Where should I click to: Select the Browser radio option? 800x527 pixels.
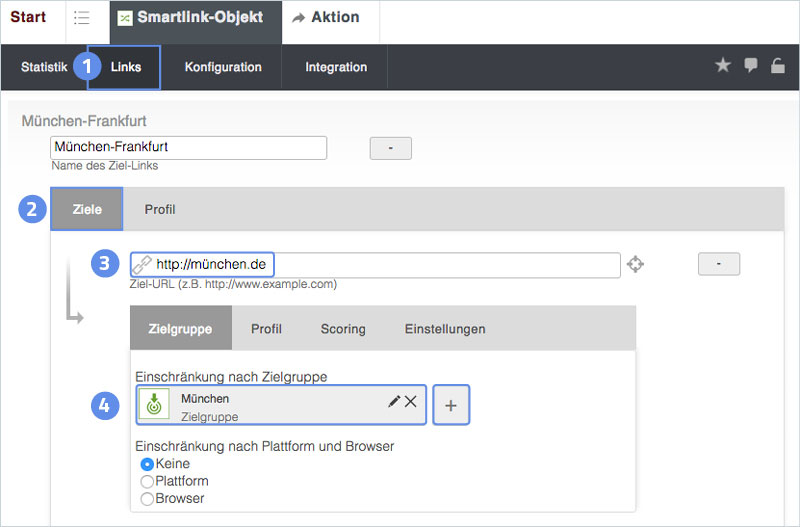(147, 498)
